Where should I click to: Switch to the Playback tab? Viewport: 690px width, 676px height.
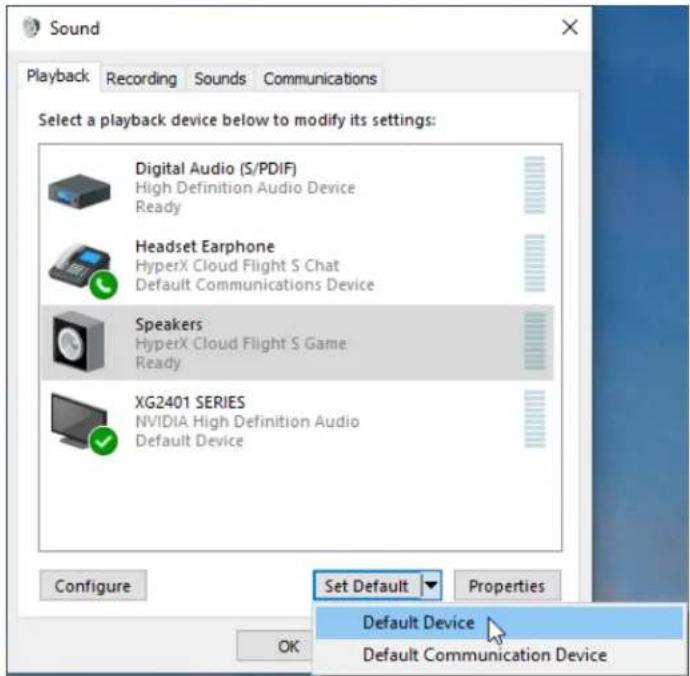(58, 76)
